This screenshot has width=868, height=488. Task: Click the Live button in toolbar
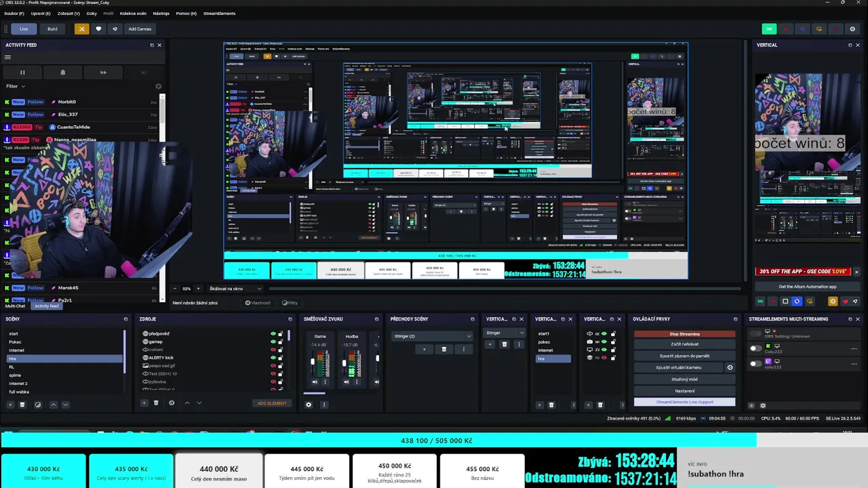(24, 29)
